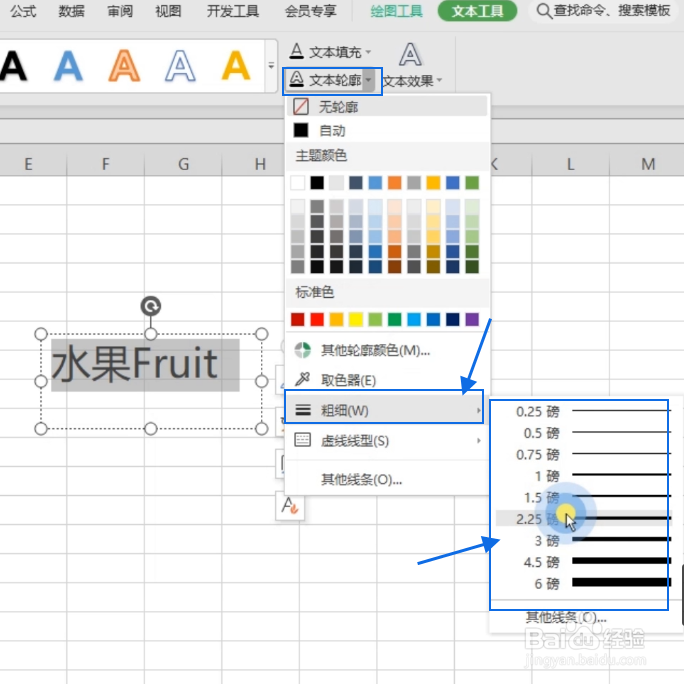Switch to the 绘图工具 (Drawing Tools) tab
684x684 pixels.
397,11
